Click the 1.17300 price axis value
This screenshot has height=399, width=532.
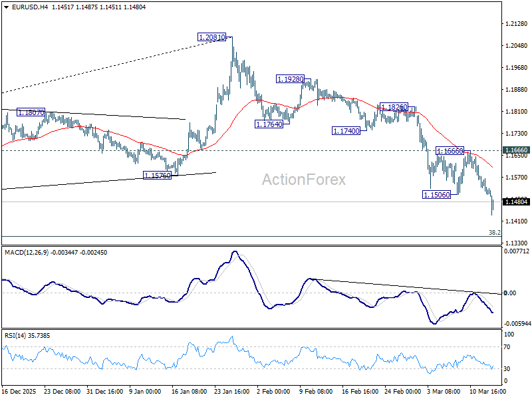pos(517,134)
